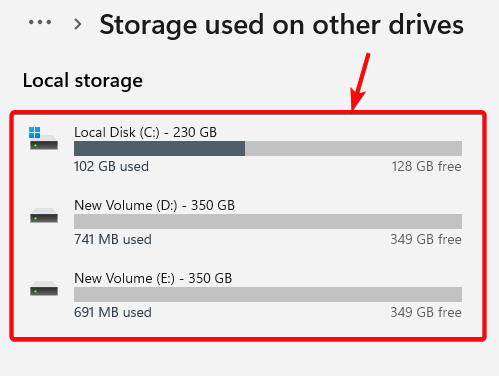The image size is (499, 376).
Task: Click the E: drive usage bar
Action: coord(268,294)
